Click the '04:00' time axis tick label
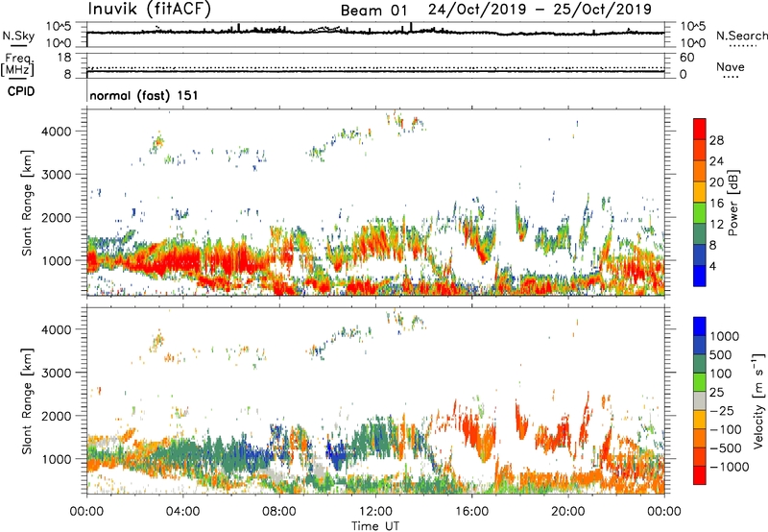The height and width of the screenshot is (532, 768). pos(182,512)
